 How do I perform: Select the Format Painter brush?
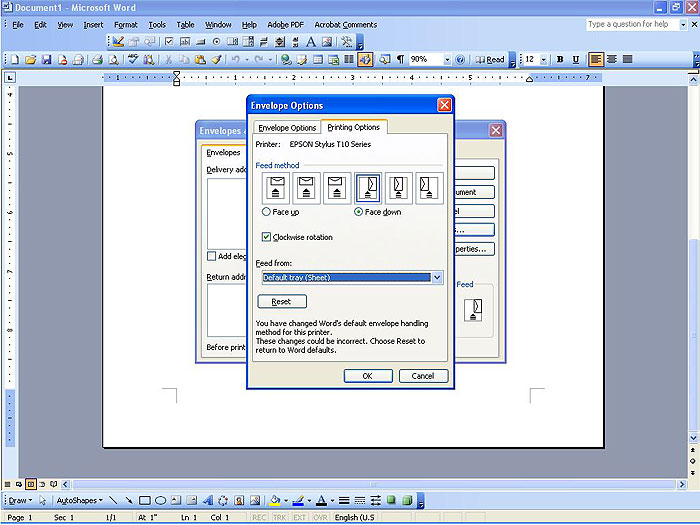pos(217,59)
